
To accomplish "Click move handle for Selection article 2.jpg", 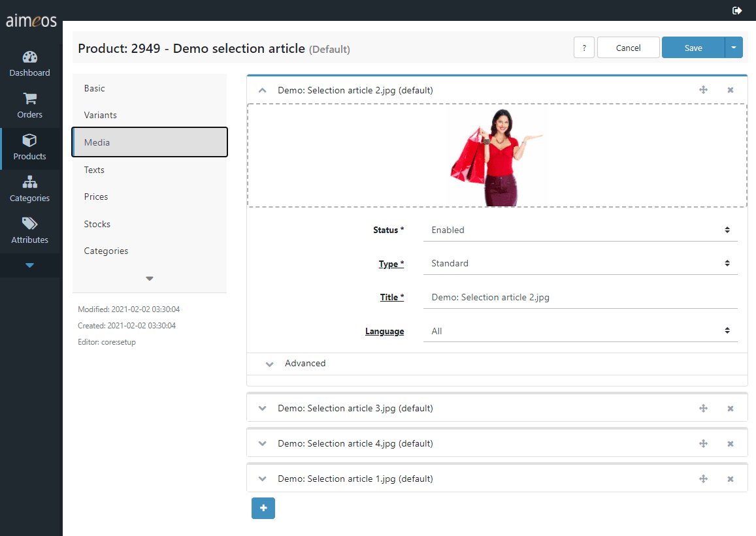I will tap(704, 90).
